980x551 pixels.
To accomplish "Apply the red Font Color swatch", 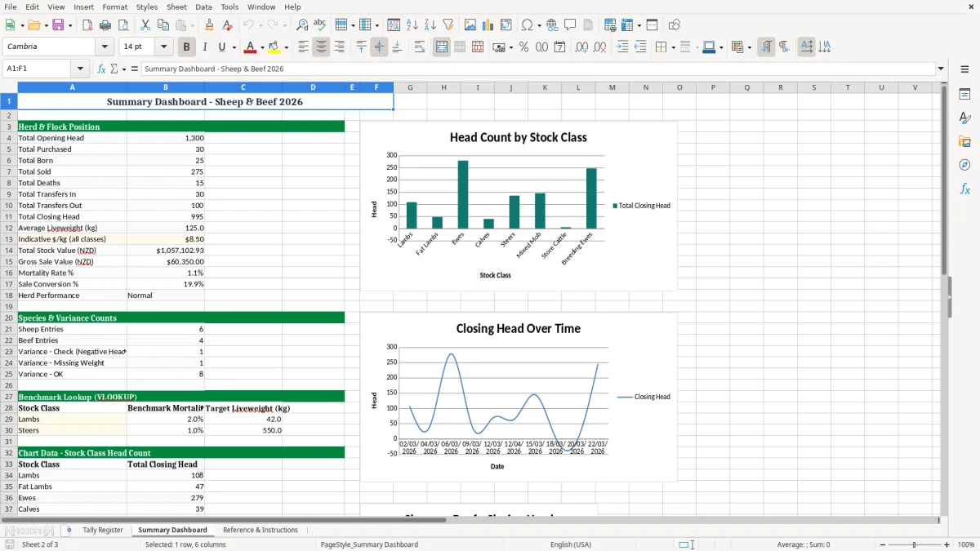I will 250,47.
